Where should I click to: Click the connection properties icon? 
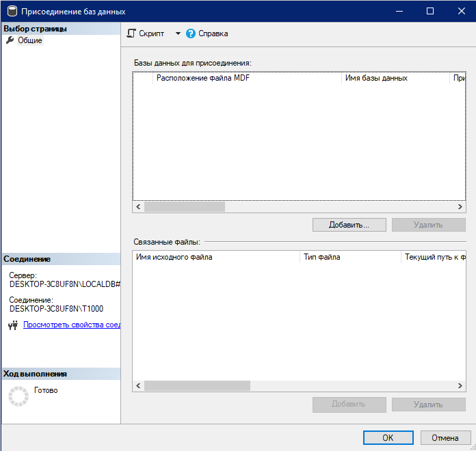pyautogui.click(x=12, y=326)
